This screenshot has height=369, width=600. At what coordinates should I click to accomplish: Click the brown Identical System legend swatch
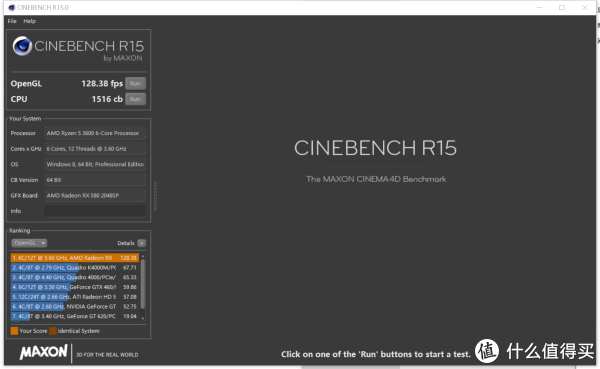click(53, 331)
